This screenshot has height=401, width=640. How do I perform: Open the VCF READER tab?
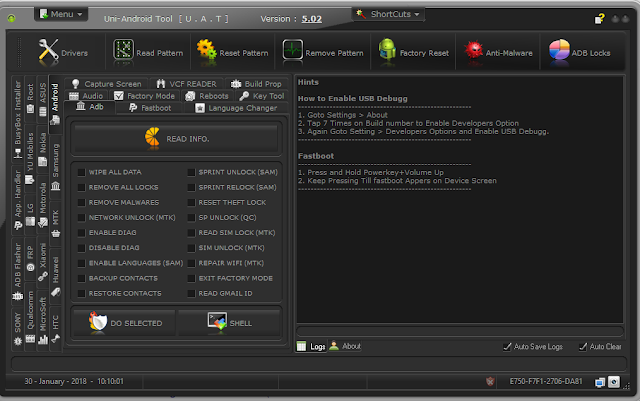pos(187,84)
